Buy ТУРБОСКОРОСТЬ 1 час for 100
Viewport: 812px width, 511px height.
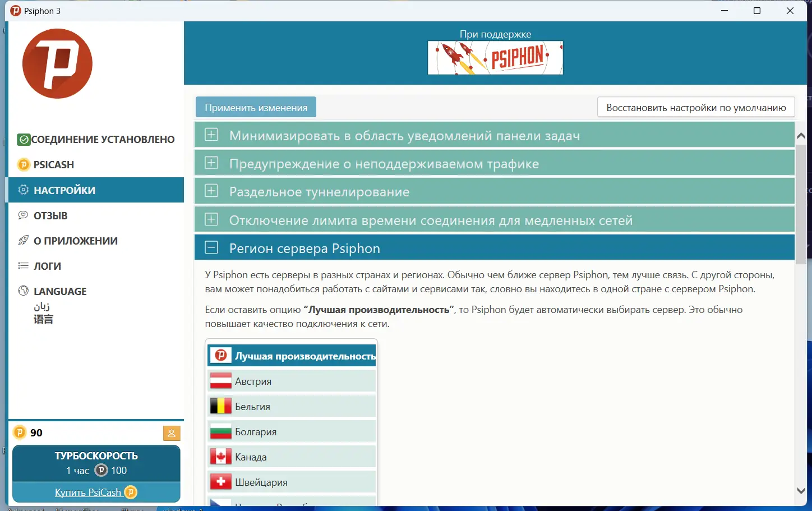click(96, 463)
